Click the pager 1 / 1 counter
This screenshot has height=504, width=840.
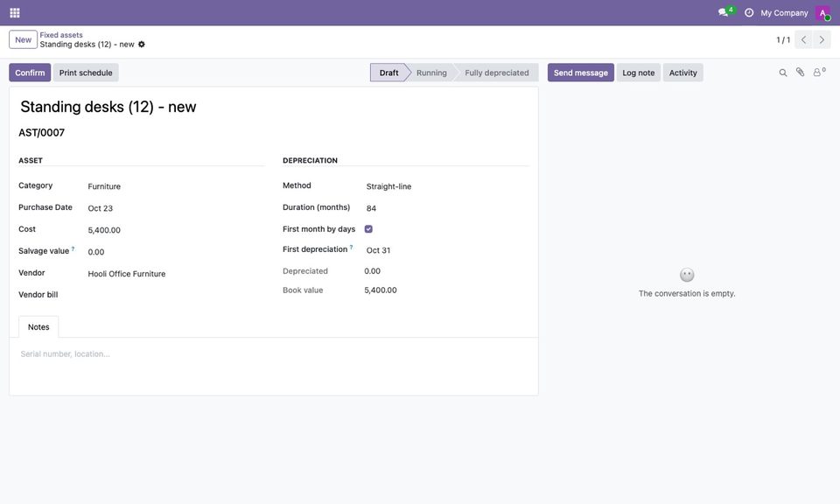point(782,39)
